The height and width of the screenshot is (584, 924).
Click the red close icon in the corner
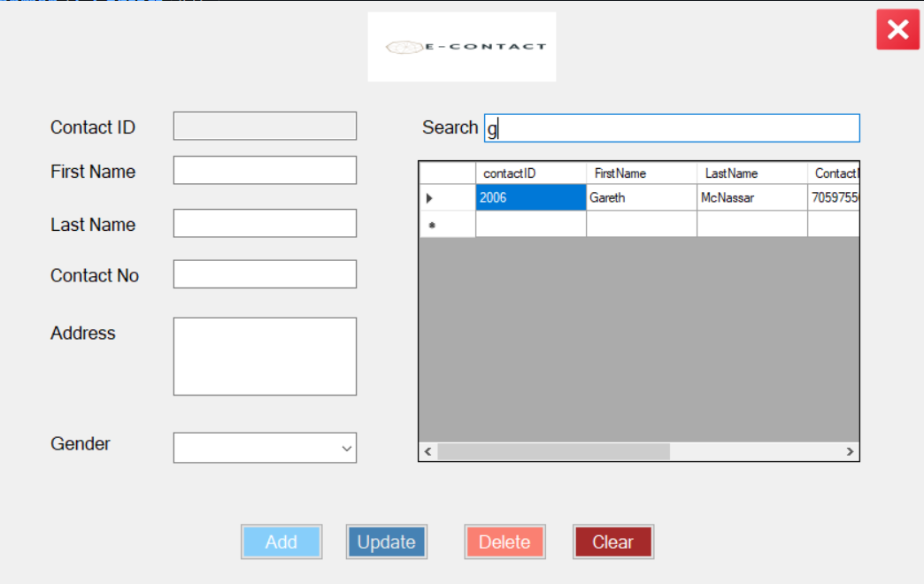click(897, 29)
